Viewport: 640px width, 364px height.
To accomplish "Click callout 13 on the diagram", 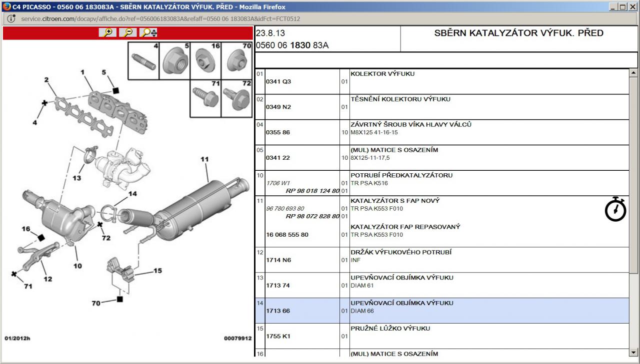I will pyautogui.click(x=76, y=178).
